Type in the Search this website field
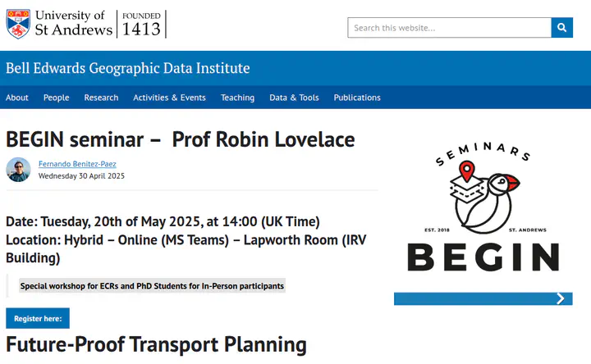The image size is (591, 364). pos(449,27)
